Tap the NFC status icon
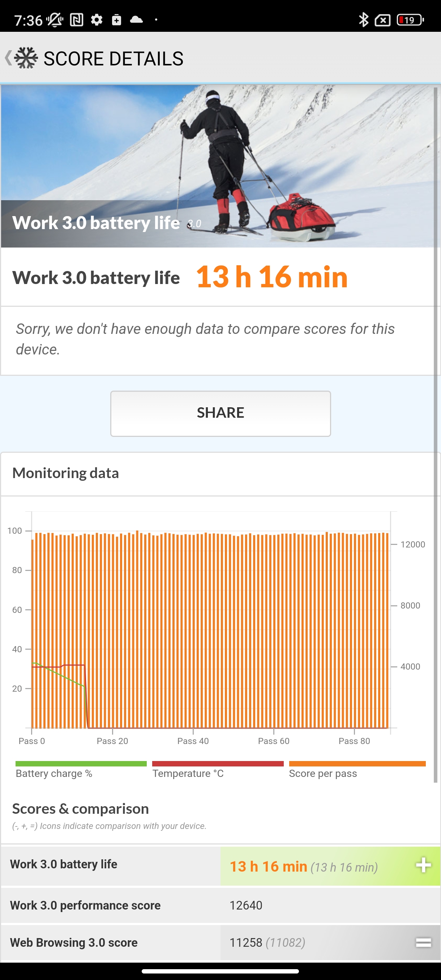Image resolution: width=441 pixels, height=980 pixels. (x=77, y=20)
